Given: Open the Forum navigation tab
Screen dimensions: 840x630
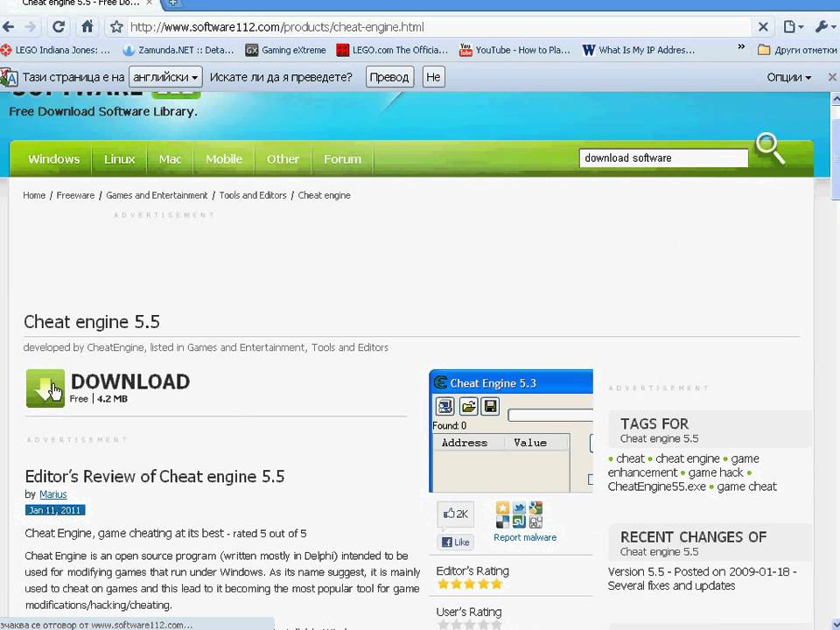Looking at the screenshot, I should (342, 159).
